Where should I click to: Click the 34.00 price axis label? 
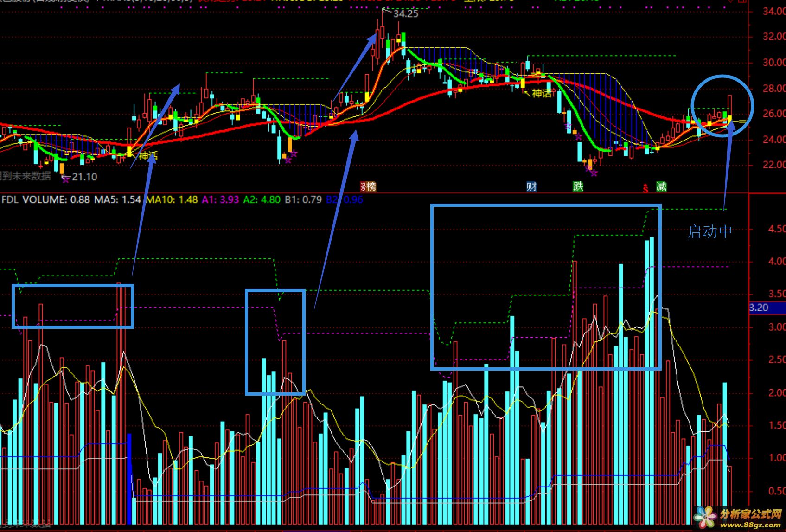(774, 12)
